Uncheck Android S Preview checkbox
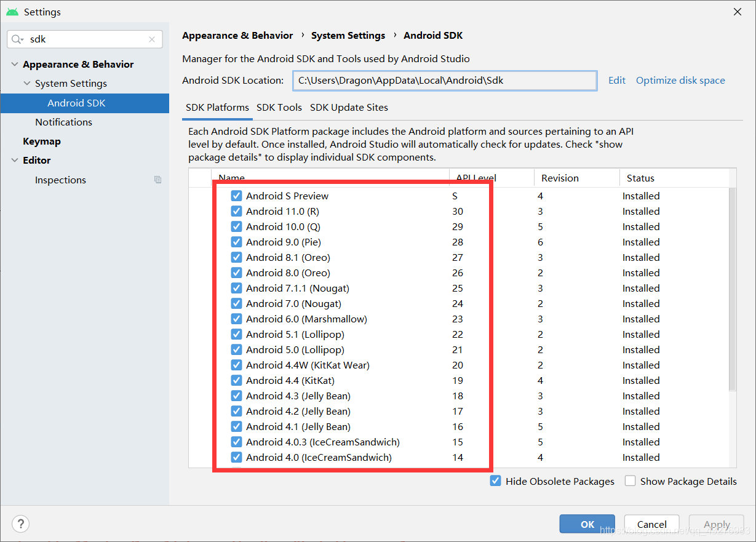Screen dimensions: 756x542 tap(236, 196)
